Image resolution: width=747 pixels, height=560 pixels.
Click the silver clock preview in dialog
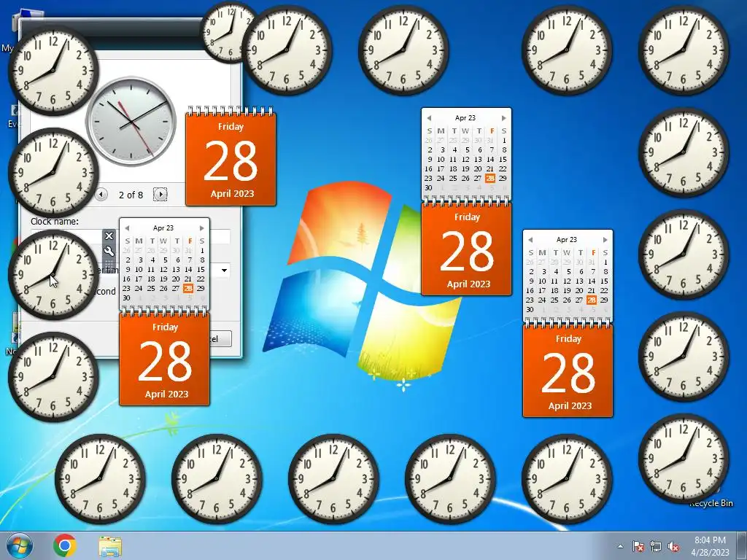point(131,122)
